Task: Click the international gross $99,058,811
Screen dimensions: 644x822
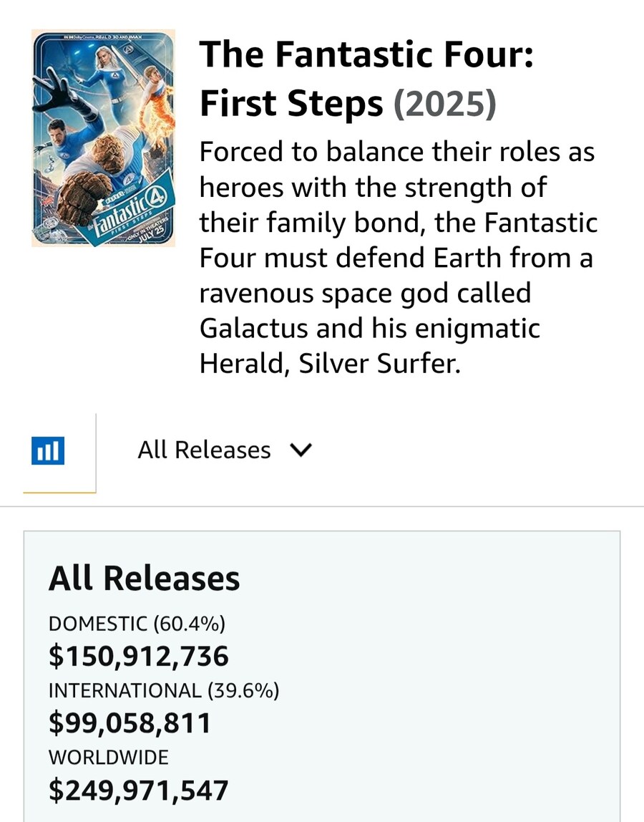Action: coord(130,723)
